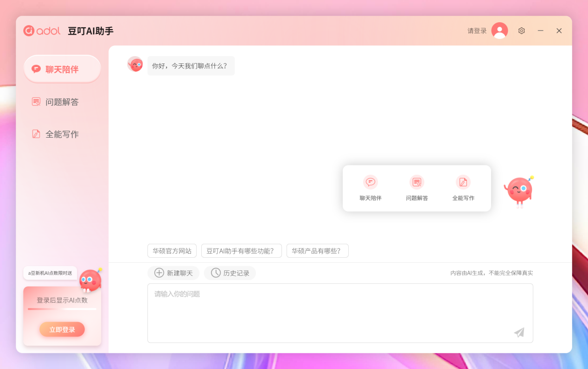This screenshot has width=588, height=369.
Task: Click the writing icon in the popup card
Action: [463, 182]
